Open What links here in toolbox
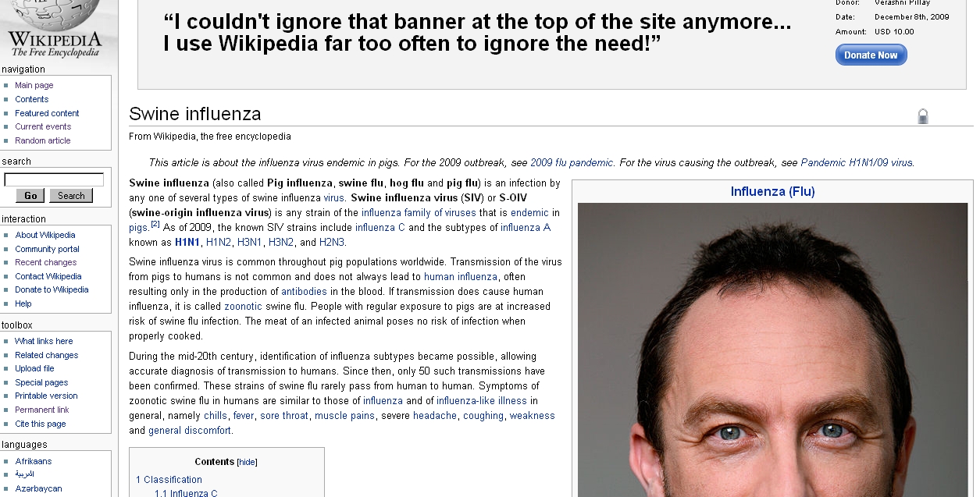The width and height of the screenshot is (980, 497). pyautogui.click(x=44, y=341)
